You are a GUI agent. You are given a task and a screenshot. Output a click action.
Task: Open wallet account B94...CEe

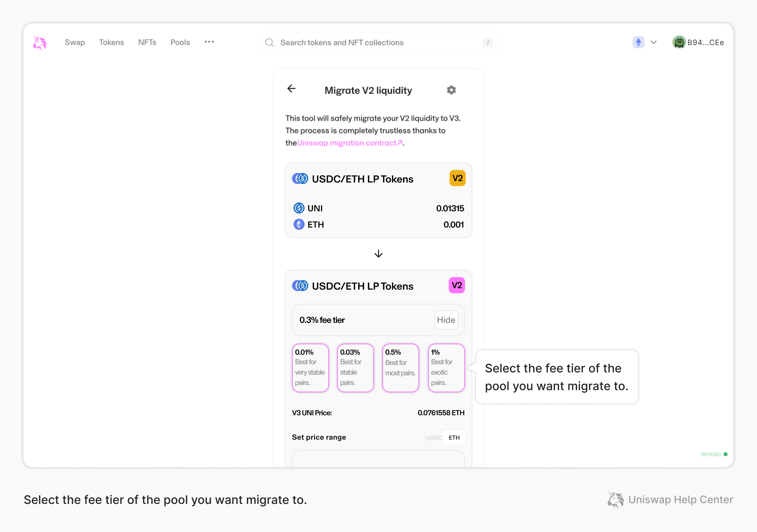coord(698,42)
